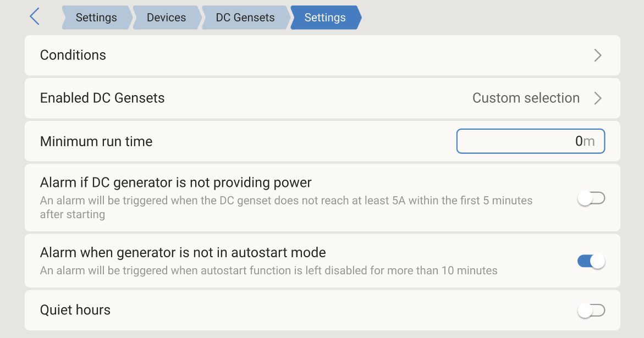Enable the DC generator not providing power alarm
Viewport: 644px width, 338px height.
(591, 198)
